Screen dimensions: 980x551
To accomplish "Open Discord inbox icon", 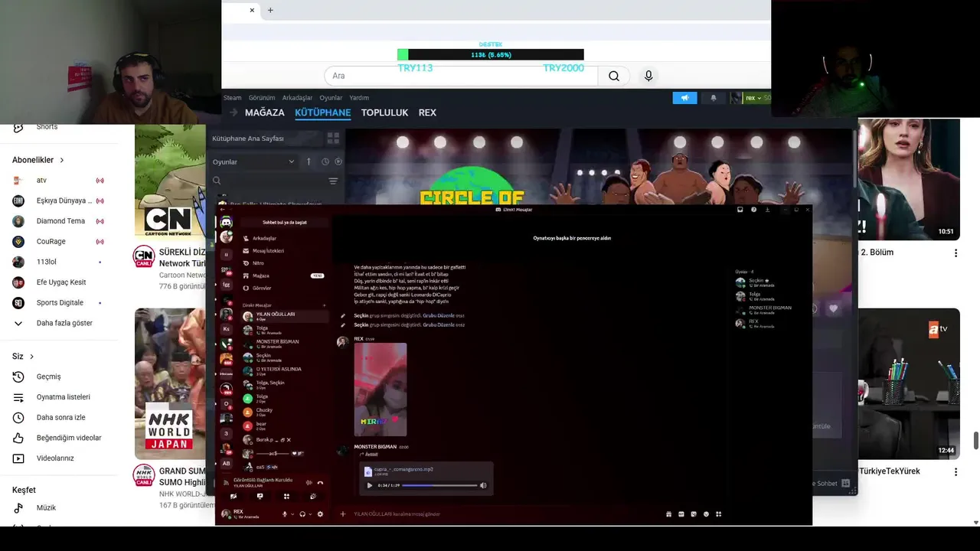I will pos(740,210).
